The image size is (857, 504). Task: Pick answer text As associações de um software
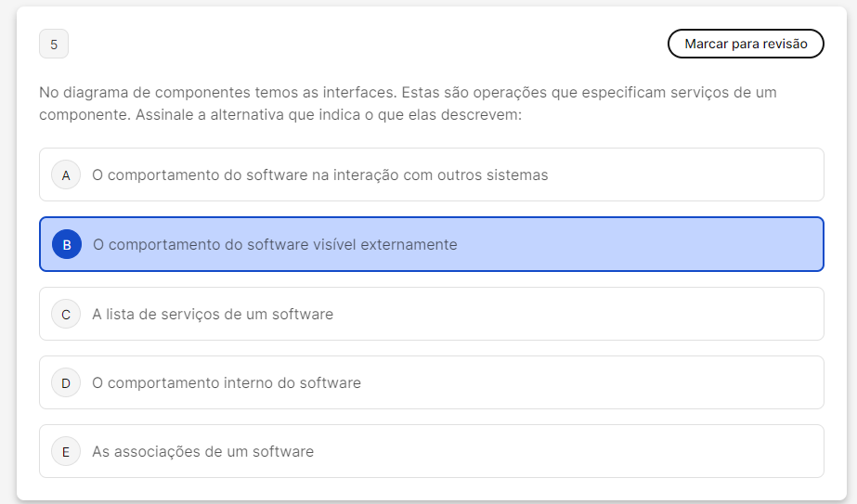pos(202,452)
